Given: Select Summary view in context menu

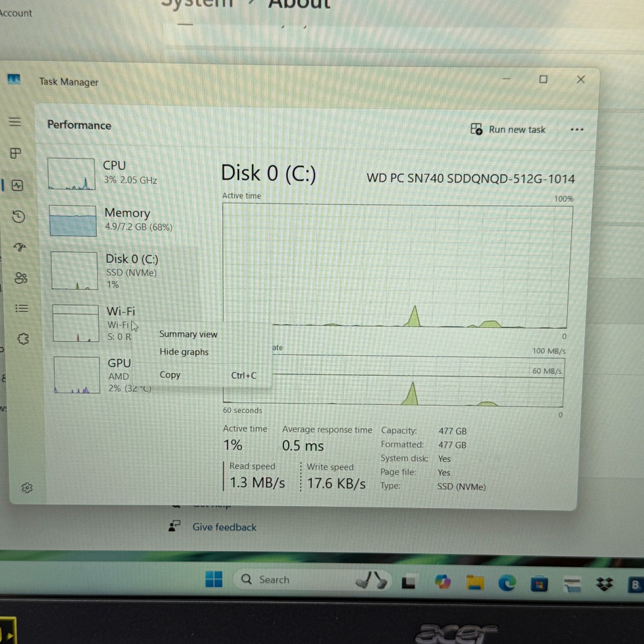Looking at the screenshot, I should pos(188,334).
